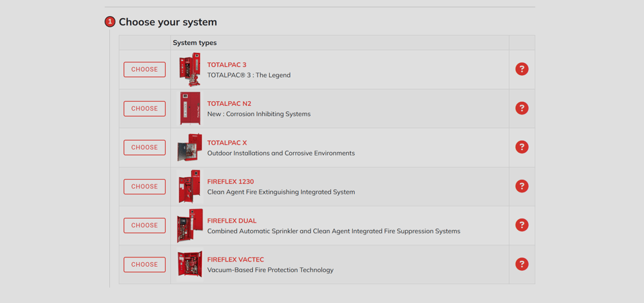Click the FIREFLEX DUAL cabinet thumbnail
The height and width of the screenshot is (303, 644).
click(x=190, y=225)
